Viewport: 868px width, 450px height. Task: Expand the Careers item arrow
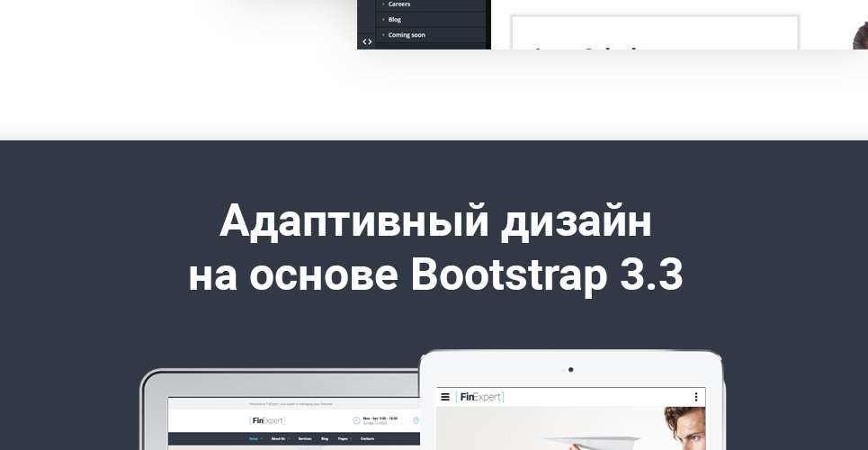383,4
